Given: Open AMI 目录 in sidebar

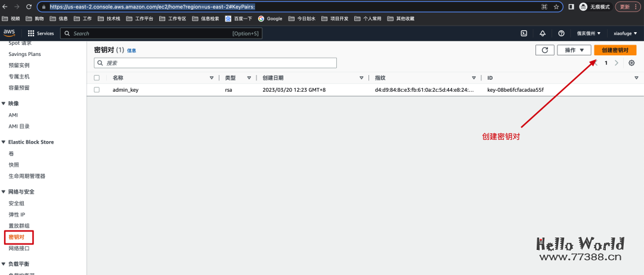Looking at the screenshot, I should (x=19, y=126).
